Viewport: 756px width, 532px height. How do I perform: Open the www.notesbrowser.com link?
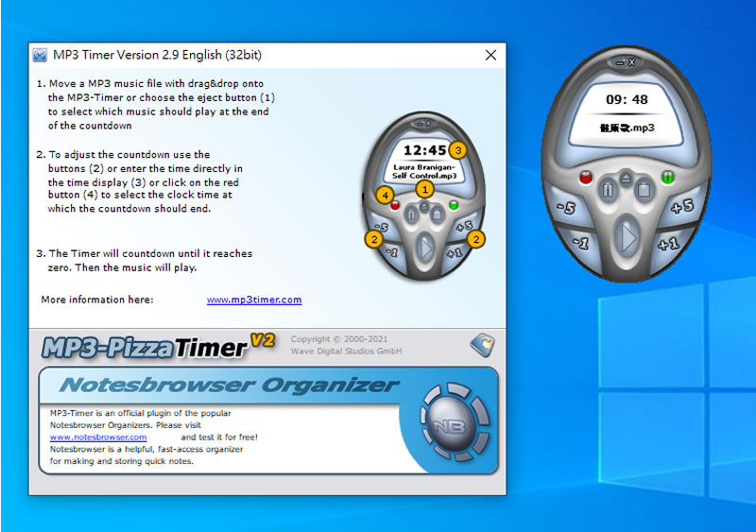[x=98, y=437]
